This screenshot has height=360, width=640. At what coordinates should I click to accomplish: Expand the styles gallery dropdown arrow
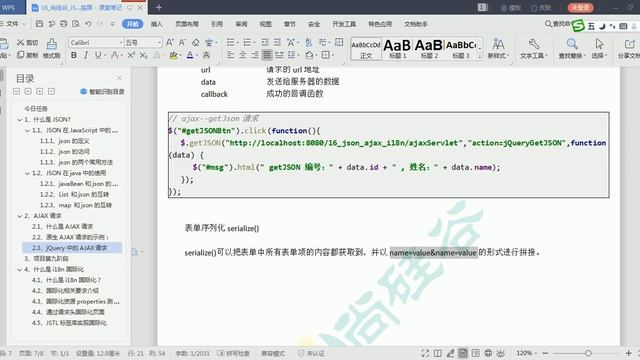point(480,56)
